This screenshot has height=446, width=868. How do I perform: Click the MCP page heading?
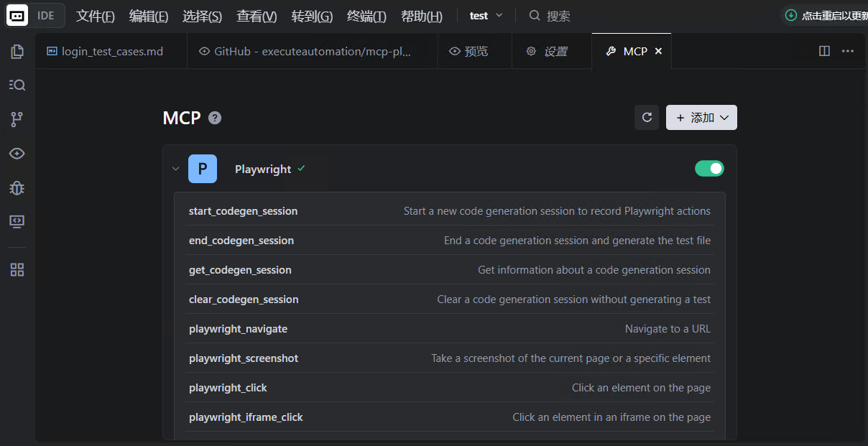pyautogui.click(x=182, y=118)
